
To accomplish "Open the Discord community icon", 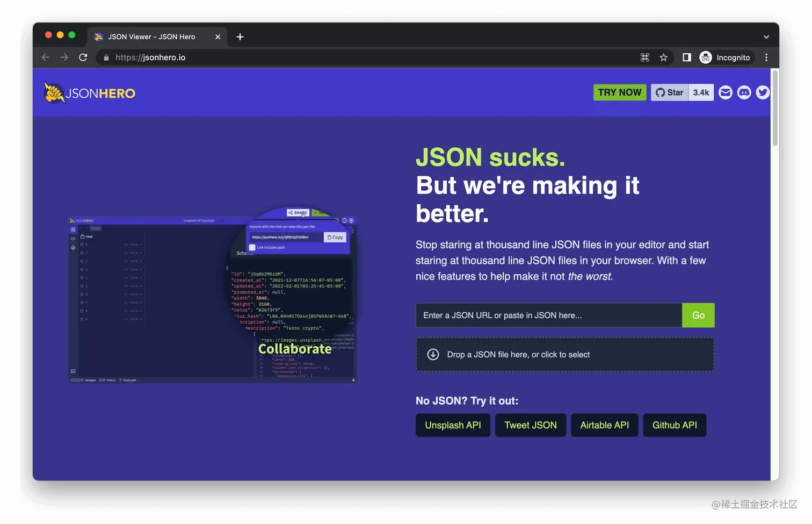I will pyautogui.click(x=744, y=92).
